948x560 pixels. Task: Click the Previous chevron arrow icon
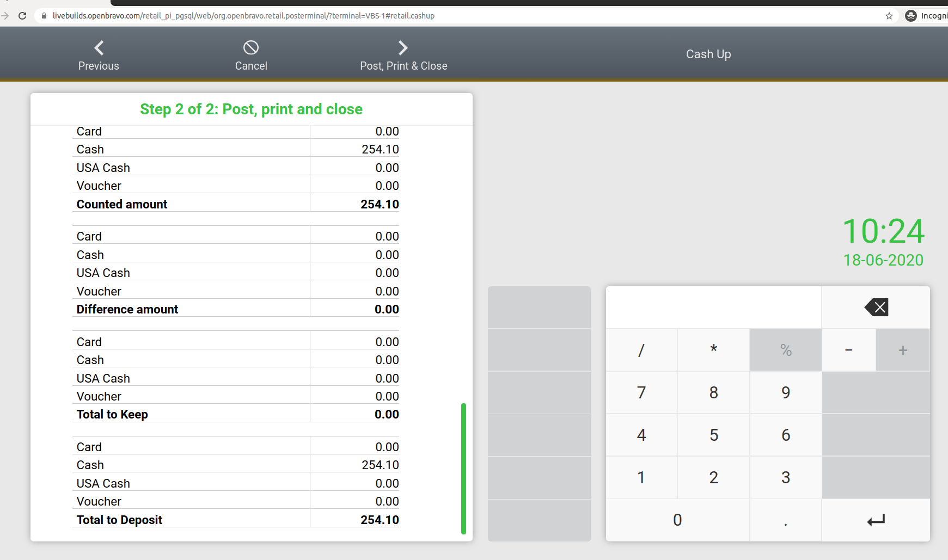click(99, 48)
